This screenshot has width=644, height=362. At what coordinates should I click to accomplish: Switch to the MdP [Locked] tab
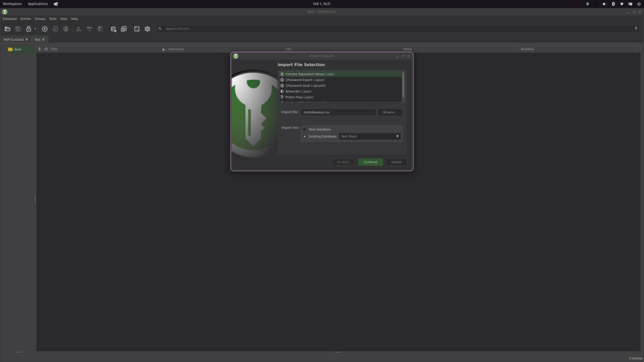point(14,40)
